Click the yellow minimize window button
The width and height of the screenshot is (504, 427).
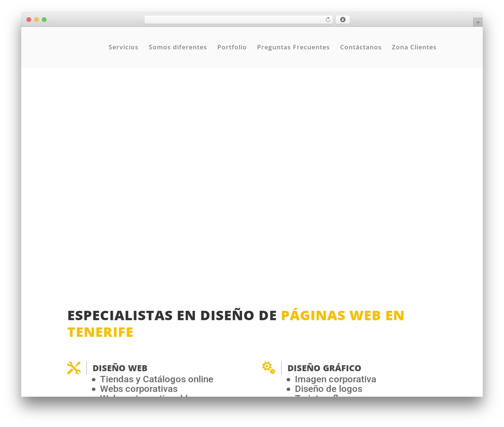[36, 20]
